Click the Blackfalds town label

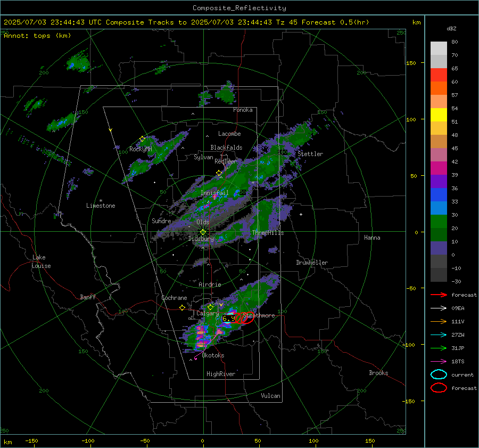click(226, 148)
